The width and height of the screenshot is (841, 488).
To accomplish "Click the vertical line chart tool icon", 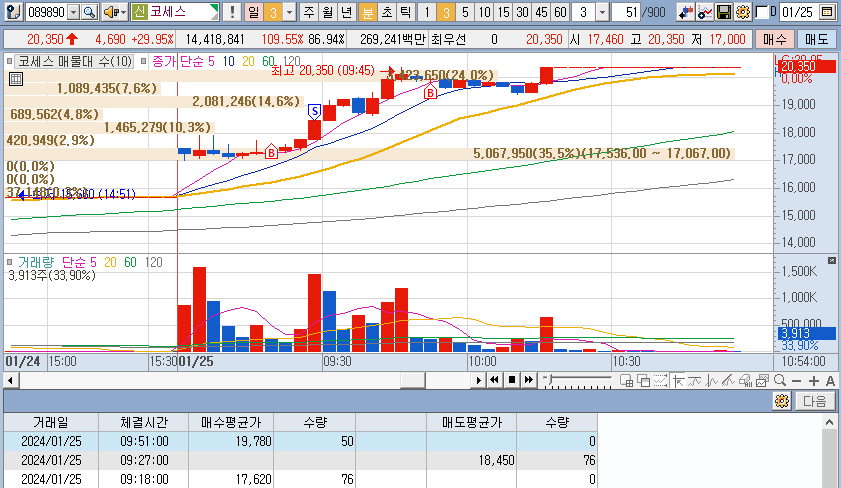I will [712, 381].
